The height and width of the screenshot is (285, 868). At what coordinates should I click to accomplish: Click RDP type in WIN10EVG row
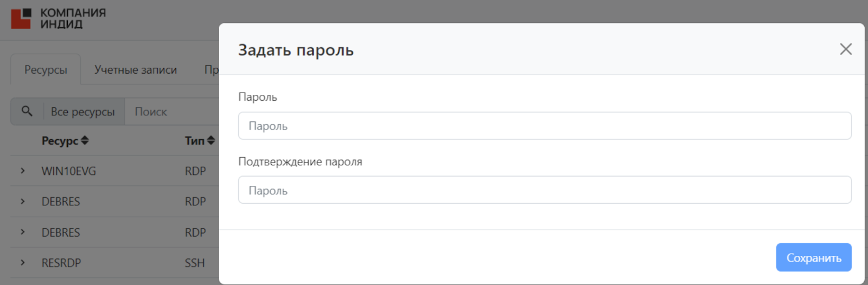195,171
